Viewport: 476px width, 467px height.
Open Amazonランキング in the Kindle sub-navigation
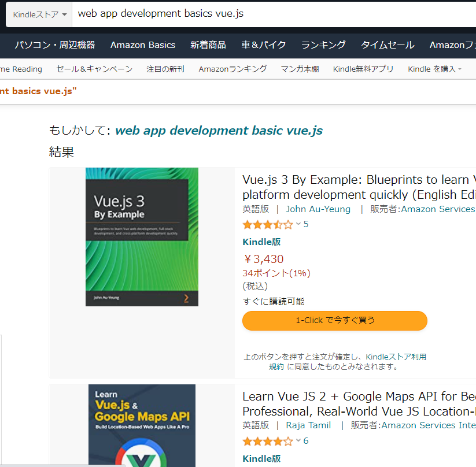(233, 69)
